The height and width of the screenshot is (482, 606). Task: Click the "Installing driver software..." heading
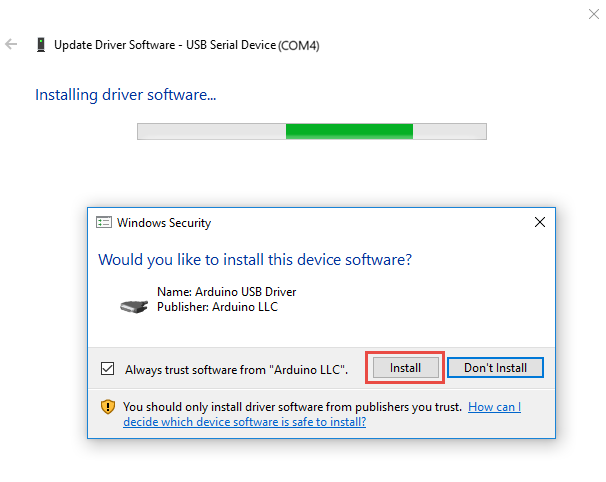point(126,95)
